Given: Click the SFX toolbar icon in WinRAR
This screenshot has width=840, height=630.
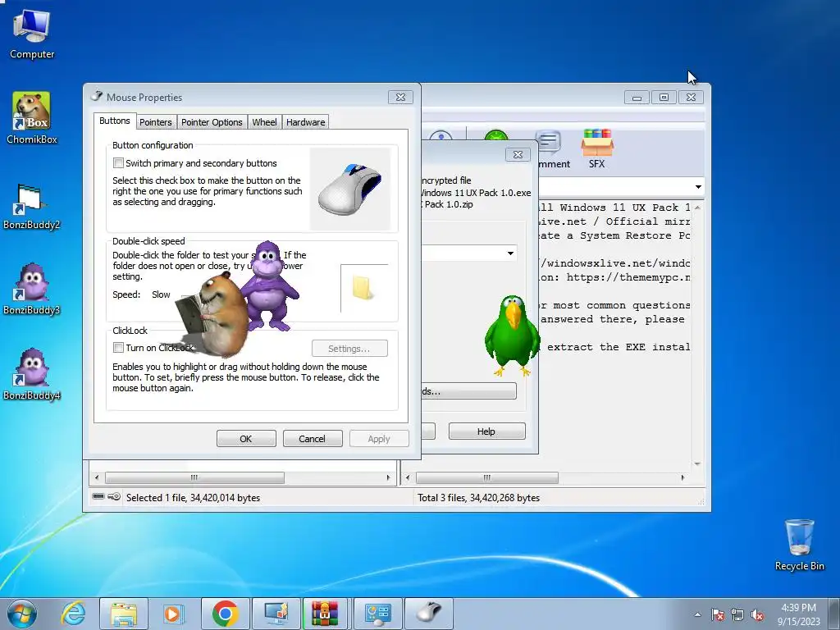Looking at the screenshot, I should click(597, 149).
